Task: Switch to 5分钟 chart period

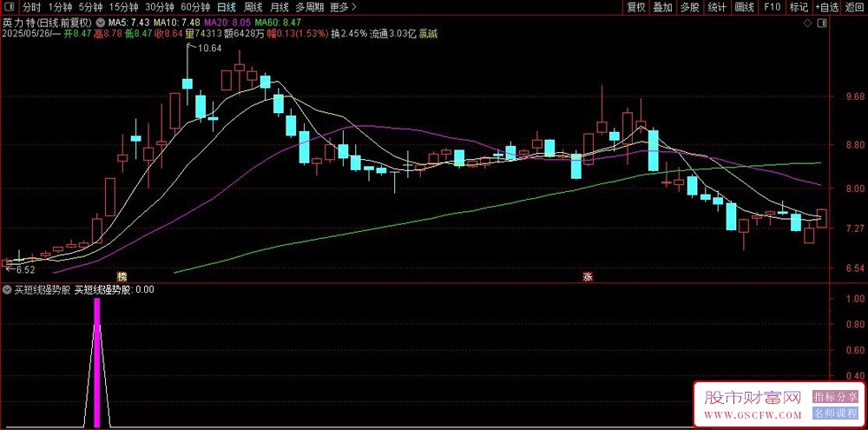Action: coord(90,7)
